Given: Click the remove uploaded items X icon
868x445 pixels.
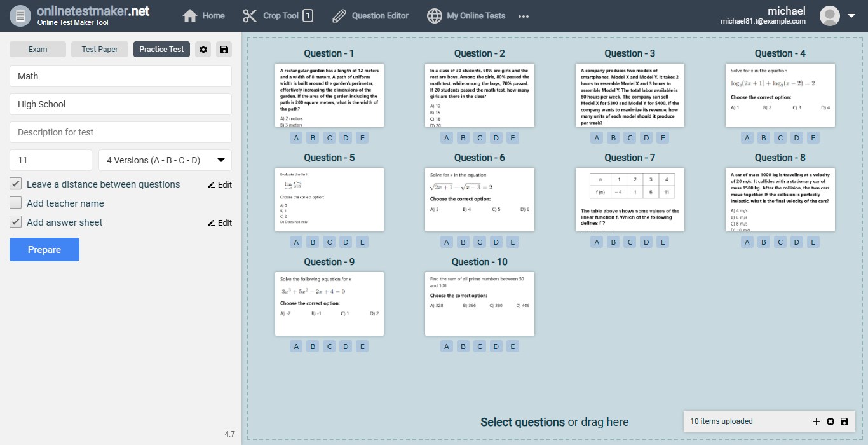Looking at the screenshot, I should click(831, 421).
